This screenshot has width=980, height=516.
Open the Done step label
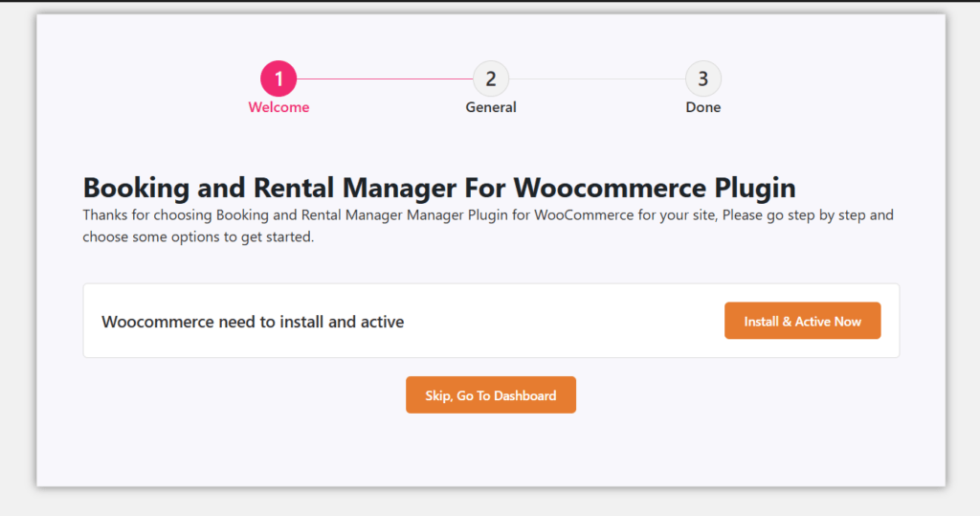703,107
